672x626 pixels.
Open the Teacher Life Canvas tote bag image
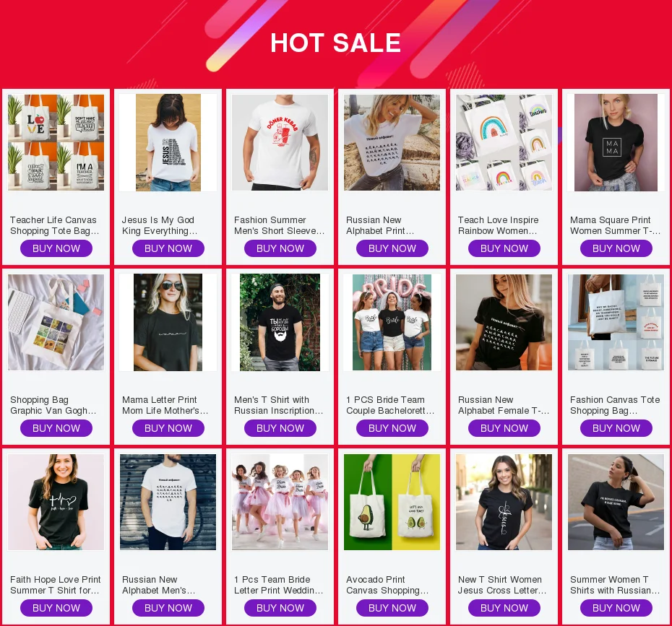click(x=56, y=142)
